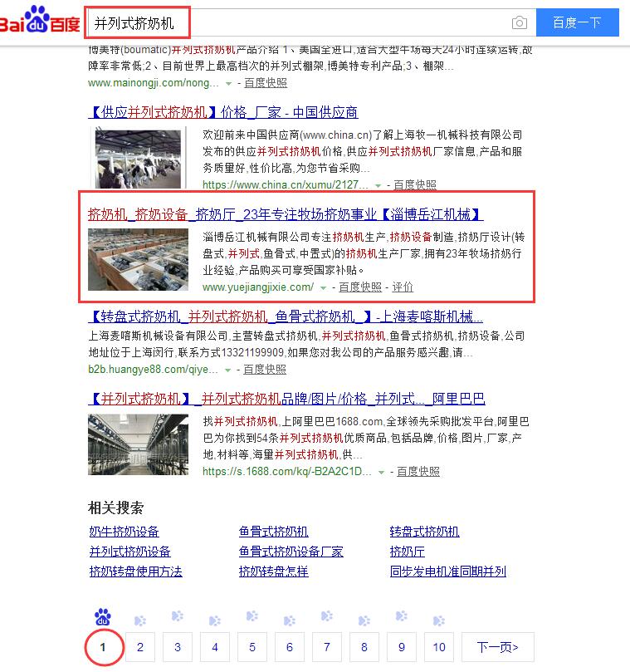
Task: Expand dropdown arrow next to www.yuejiangjixie.com URL
Action: pos(324,287)
